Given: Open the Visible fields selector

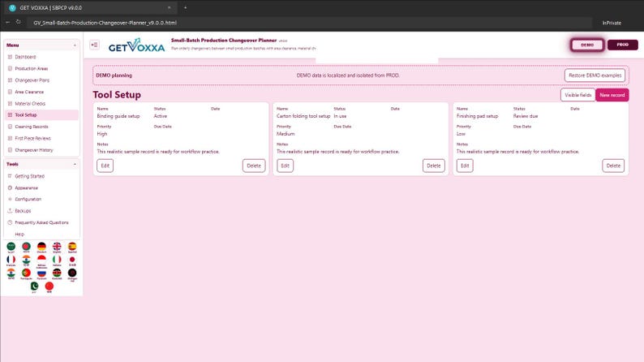Looking at the screenshot, I should click(577, 95).
